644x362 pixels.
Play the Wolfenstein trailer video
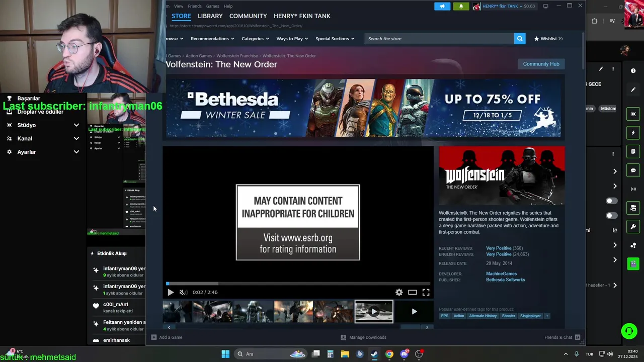tap(170, 292)
